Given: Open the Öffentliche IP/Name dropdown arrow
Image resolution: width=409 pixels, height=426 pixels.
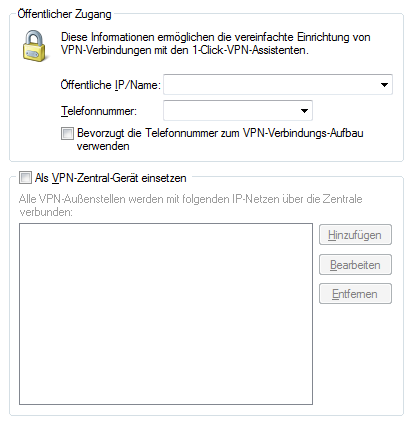Looking at the screenshot, I should 384,85.
